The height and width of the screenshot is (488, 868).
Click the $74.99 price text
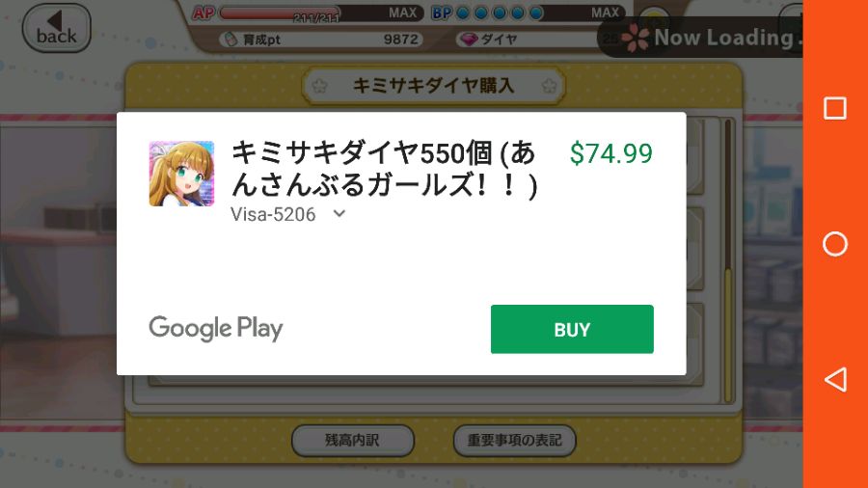pyautogui.click(x=611, y=153)
